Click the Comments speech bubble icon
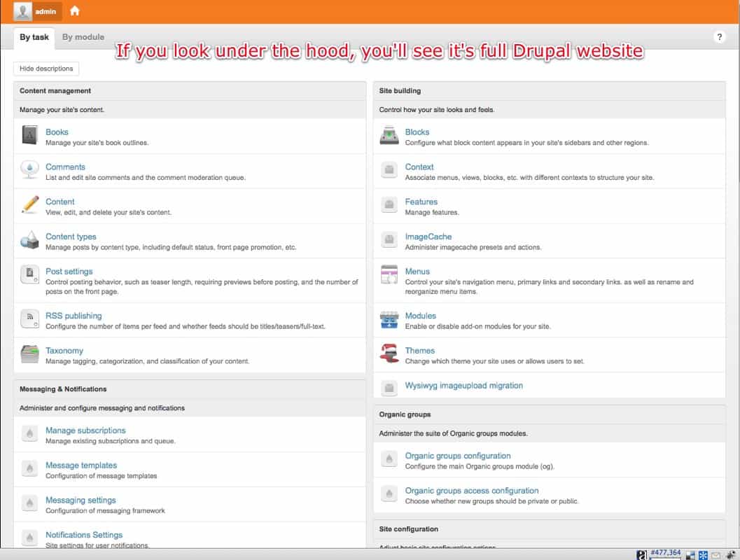 (29, 170)
